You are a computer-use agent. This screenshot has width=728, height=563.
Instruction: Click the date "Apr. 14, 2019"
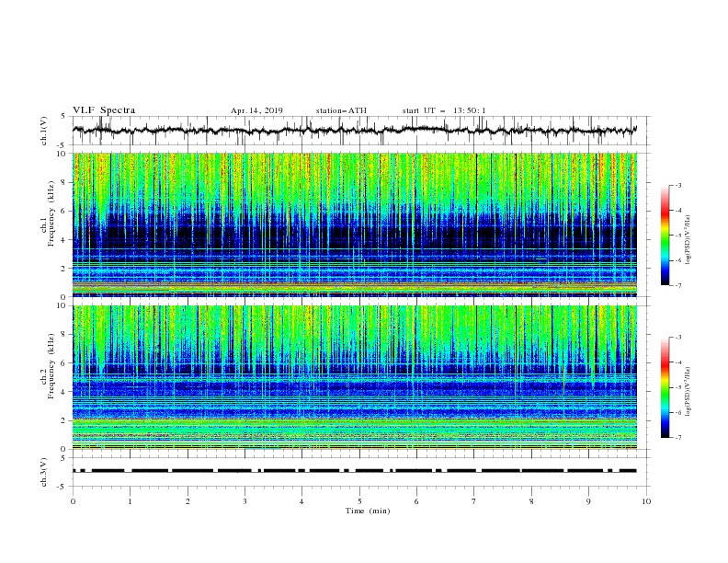(x=256, y=110)
